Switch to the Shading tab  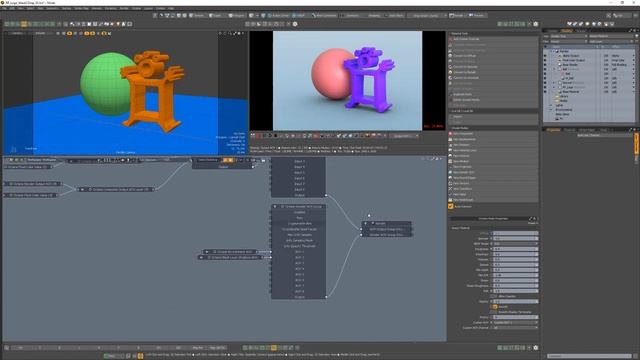tap(567, 31)
